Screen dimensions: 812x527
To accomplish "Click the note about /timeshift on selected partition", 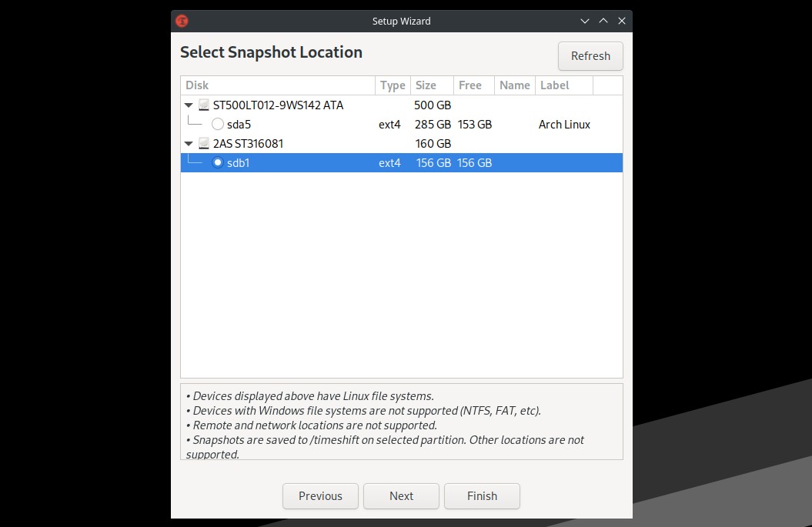I will (385, 447).
